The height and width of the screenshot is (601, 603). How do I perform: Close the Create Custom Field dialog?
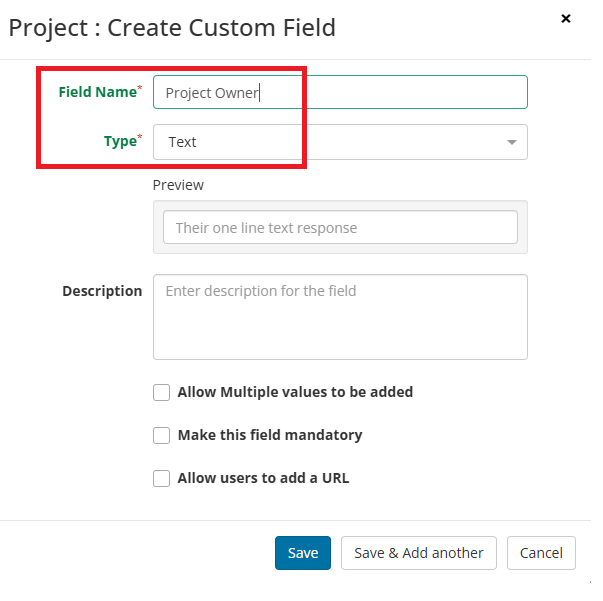(x=566, y=18)
